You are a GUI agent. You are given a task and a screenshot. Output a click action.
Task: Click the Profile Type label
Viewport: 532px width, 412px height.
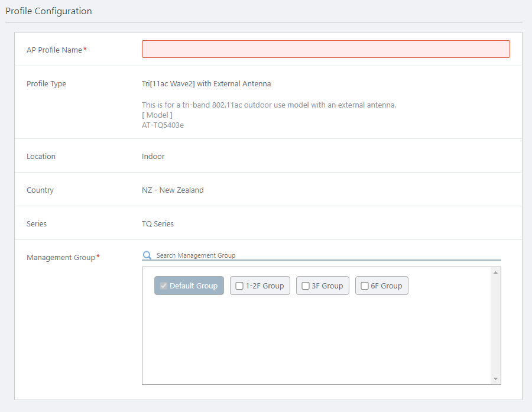[x=46, y=84]
